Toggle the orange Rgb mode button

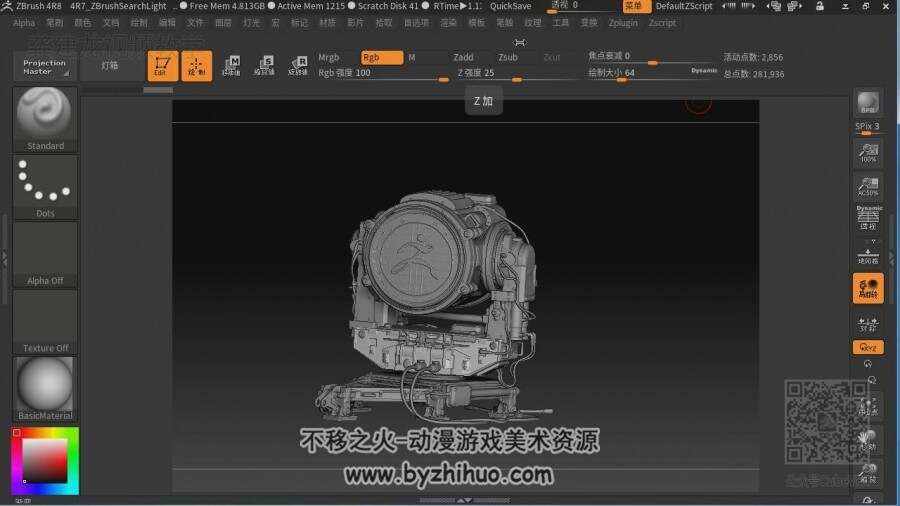pyautogui.click(x=382, y=57)
